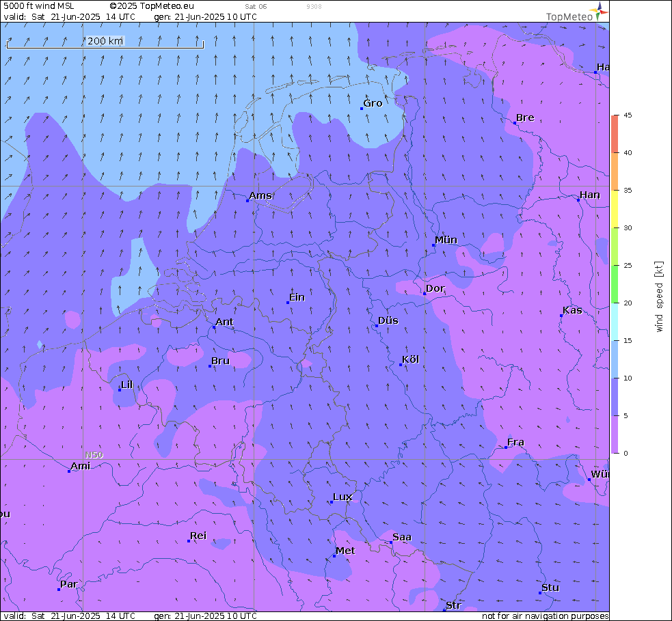Click the footer 'gen: 21-Jun-2025 10 UTC' text
This screenshot has height=621, width=672.
[205, 616]
